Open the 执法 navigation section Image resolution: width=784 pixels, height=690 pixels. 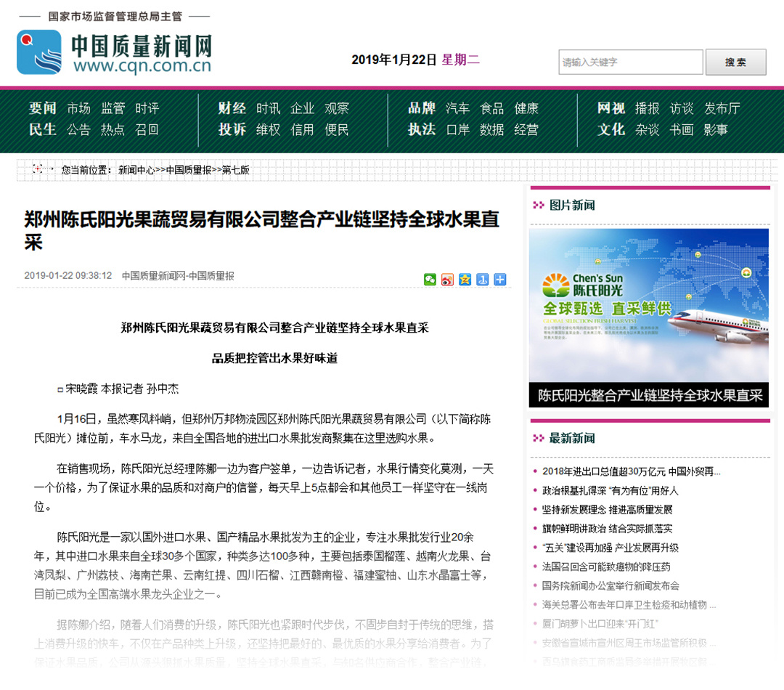[x=422, y=129]
